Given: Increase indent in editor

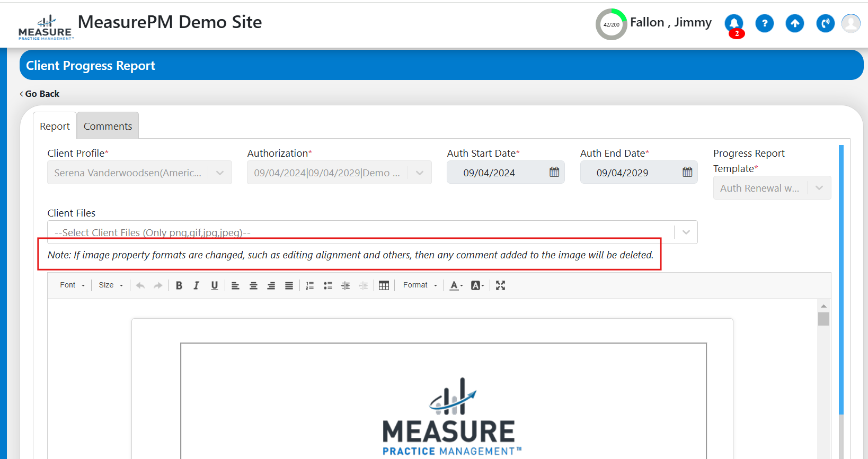Looking at the screenshot, I should click(x=346, y=285).
